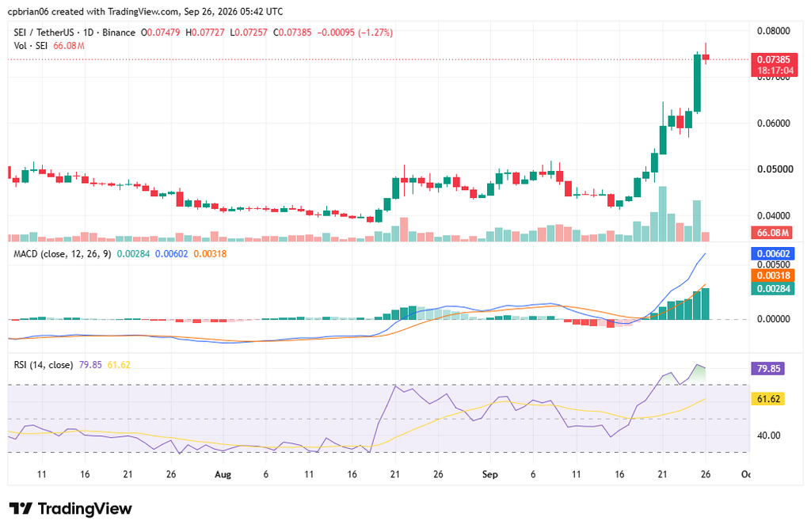The height and width of the screenshot is (532, 811).
Task: Click the 0.08000 price axis label
Action: tap(774, 31)
